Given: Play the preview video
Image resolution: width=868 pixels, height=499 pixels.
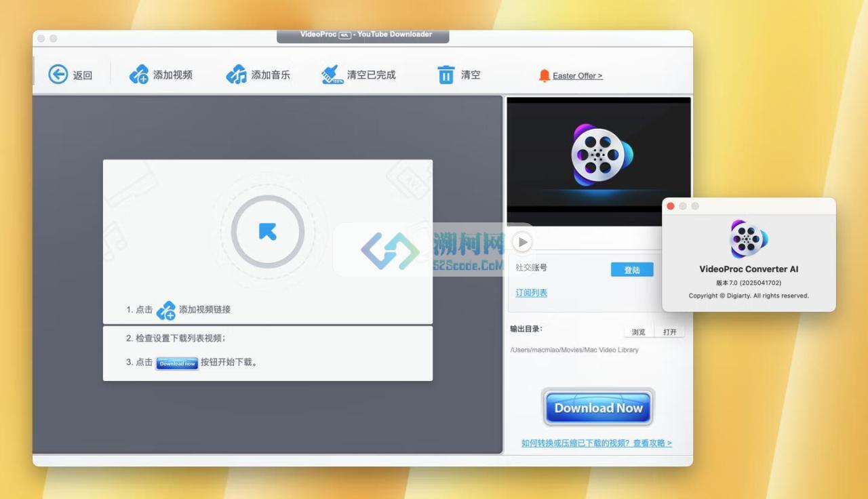Looking at the screenshot, I should click(x=521, y=242).
